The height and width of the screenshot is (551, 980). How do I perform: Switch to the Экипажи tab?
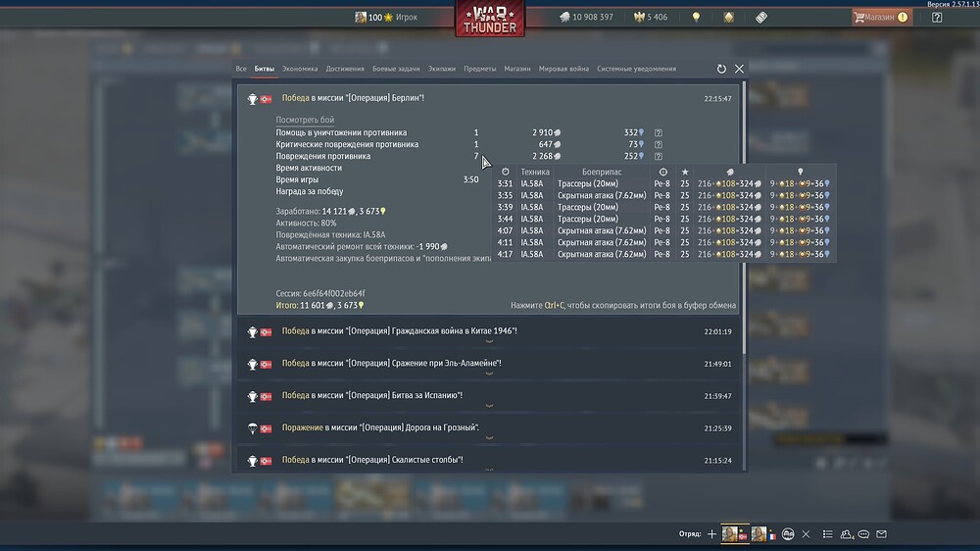[x=442, y=69]
